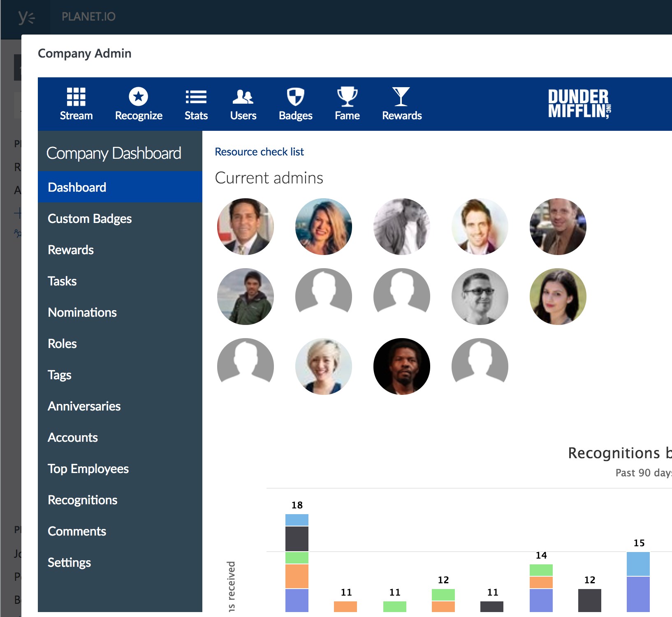The image size is (672, 617).
Task: Click the admin avatar of man in suit and tie
Action: (246, 227)
